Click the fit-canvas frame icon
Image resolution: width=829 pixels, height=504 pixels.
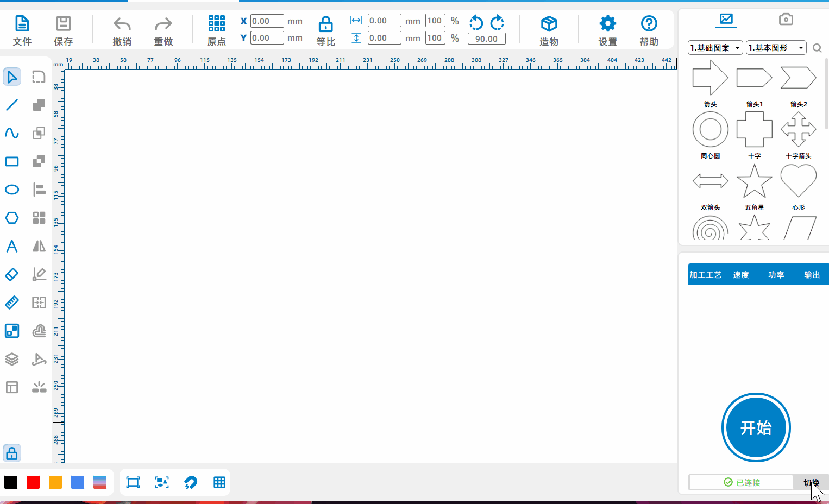coord(133,482)
